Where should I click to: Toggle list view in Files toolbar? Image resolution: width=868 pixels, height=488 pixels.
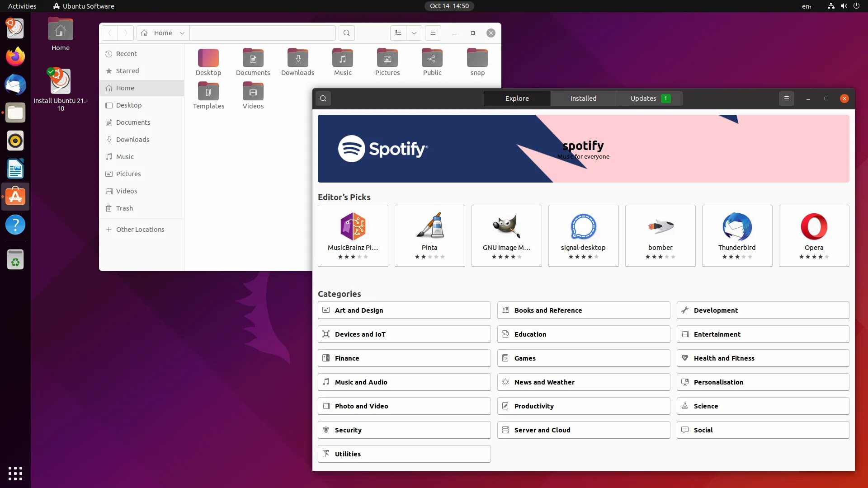(398, 33)
